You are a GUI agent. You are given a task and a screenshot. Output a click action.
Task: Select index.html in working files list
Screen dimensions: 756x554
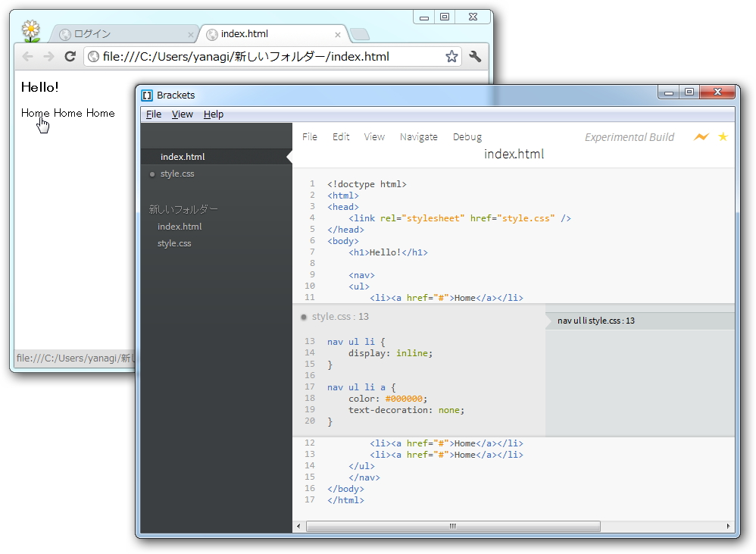pos(217,157)
